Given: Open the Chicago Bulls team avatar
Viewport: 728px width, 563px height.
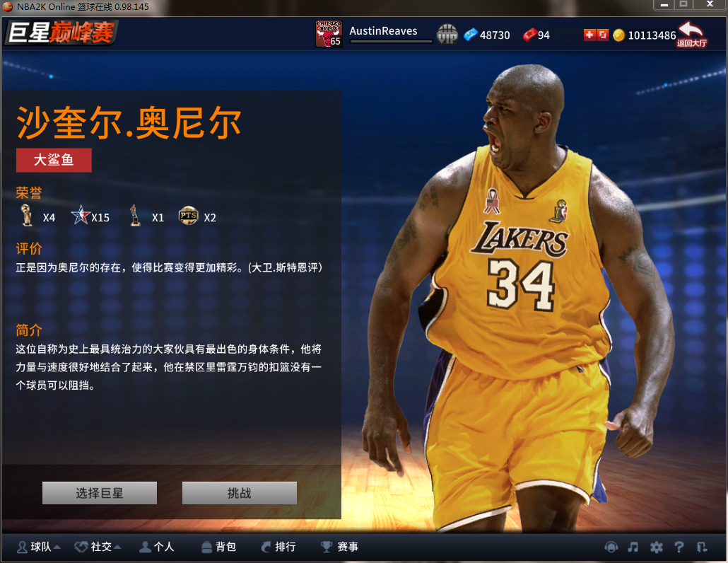Looking at the screenshot, I should tap(329, 34).
